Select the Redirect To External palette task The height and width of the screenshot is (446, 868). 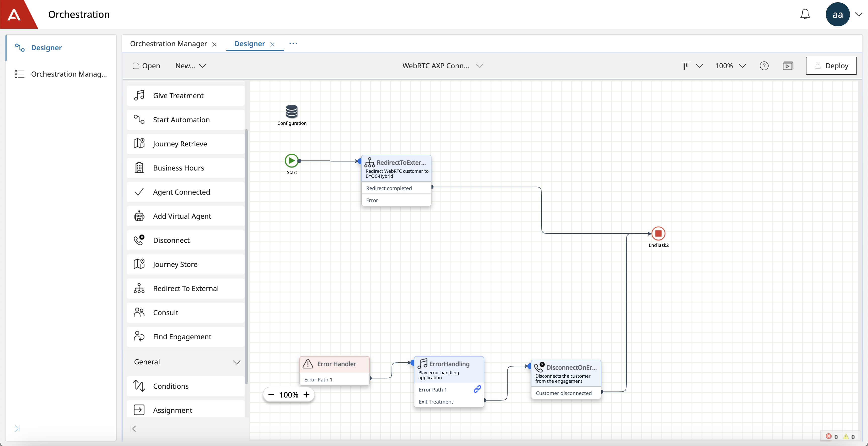coord(185,288)
